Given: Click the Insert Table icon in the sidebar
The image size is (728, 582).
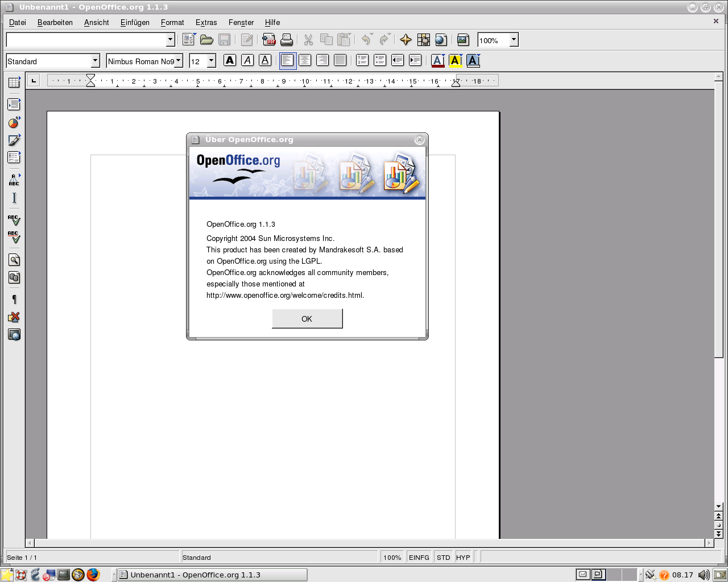Looking at the screenshot, I should tap(14, 83).
